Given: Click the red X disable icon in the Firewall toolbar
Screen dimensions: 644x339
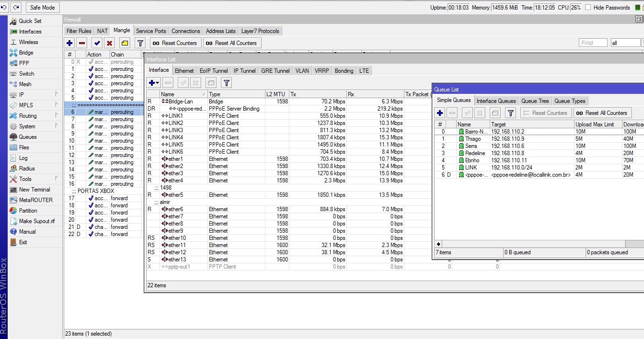Looking at the screenshot, I should pos(110,43).
